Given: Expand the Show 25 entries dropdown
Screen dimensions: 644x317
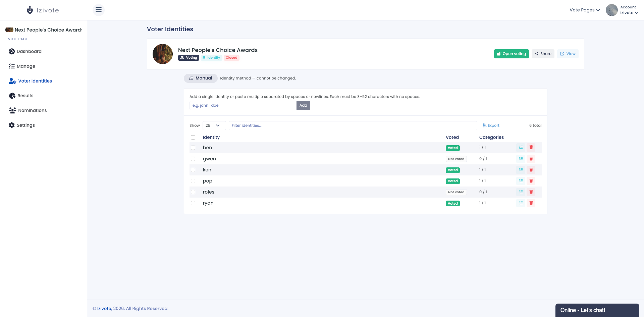Looking at the screenshot, I should tap(214, 125).
